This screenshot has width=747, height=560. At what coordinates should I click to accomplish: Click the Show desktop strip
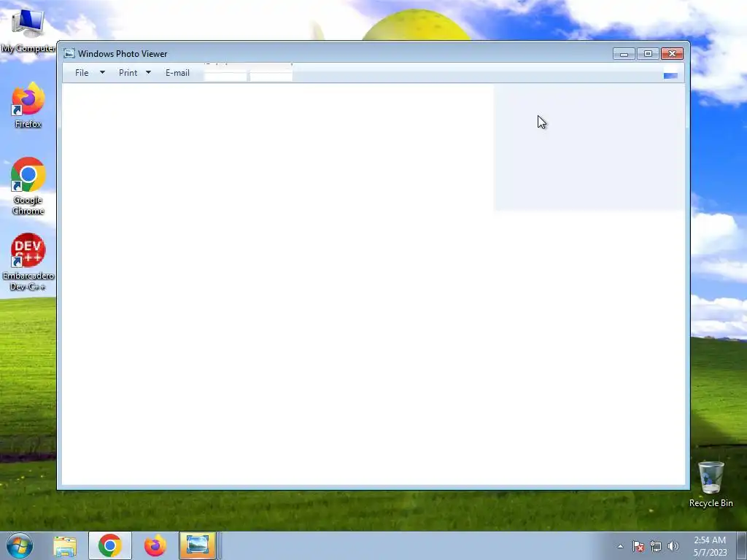tap(742, 545)
